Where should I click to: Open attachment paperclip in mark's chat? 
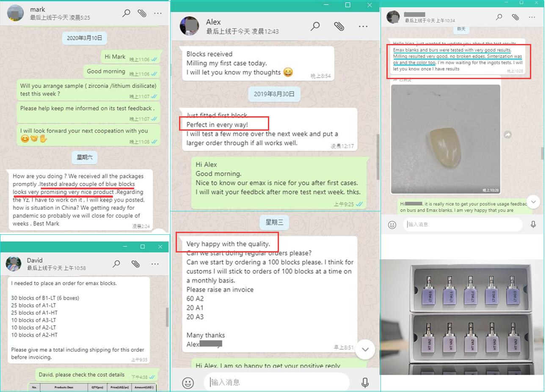click(x=142, y=13)
